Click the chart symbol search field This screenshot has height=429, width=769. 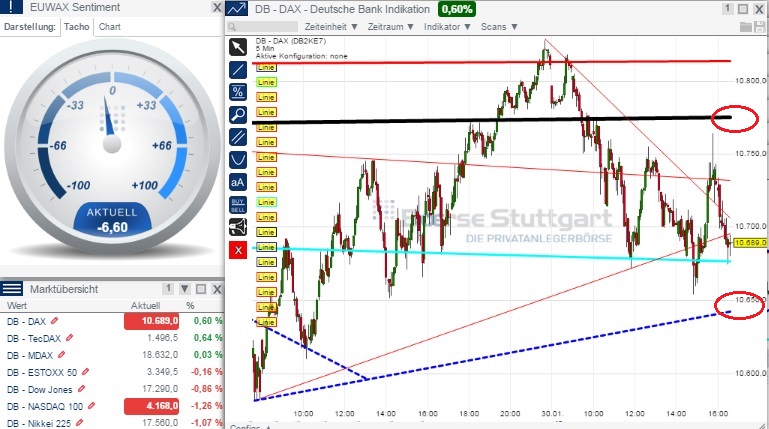coord(263,27)
